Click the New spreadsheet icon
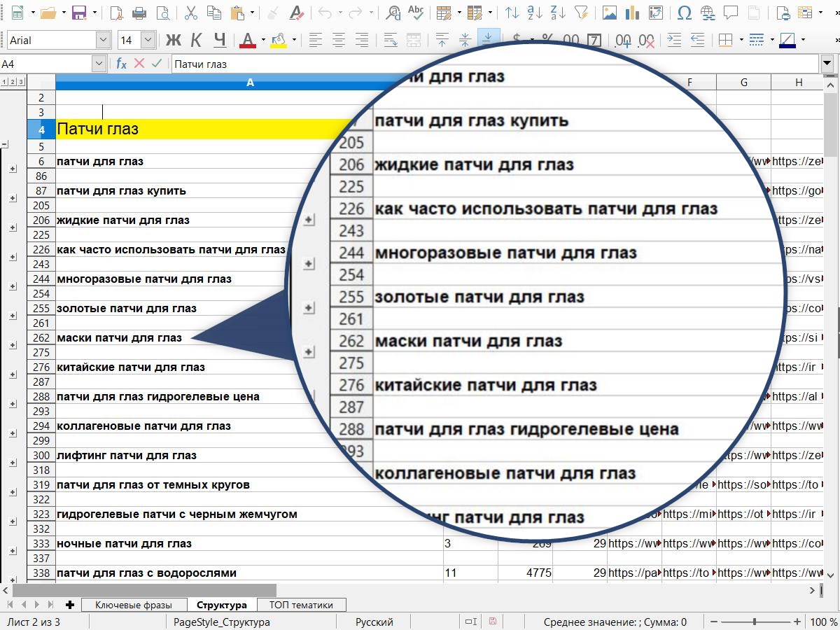This screenshot has height=630, width=840. click(x=17, y=13)
